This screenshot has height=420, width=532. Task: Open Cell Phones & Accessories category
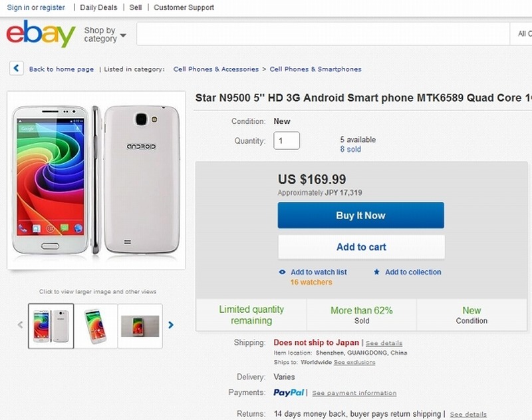[216, 69]
